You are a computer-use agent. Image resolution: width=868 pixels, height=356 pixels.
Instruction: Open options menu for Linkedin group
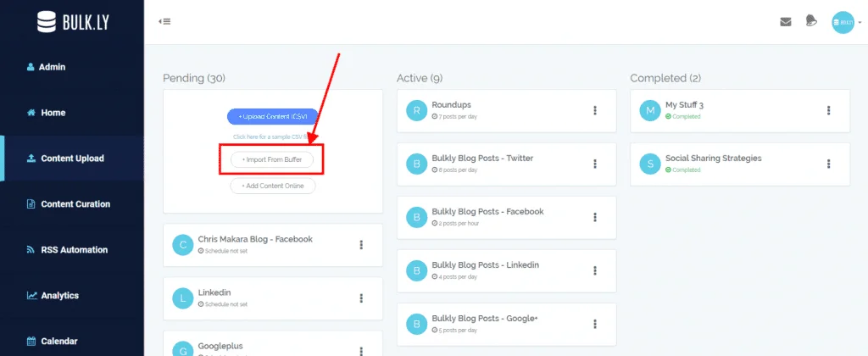[361, 298]
